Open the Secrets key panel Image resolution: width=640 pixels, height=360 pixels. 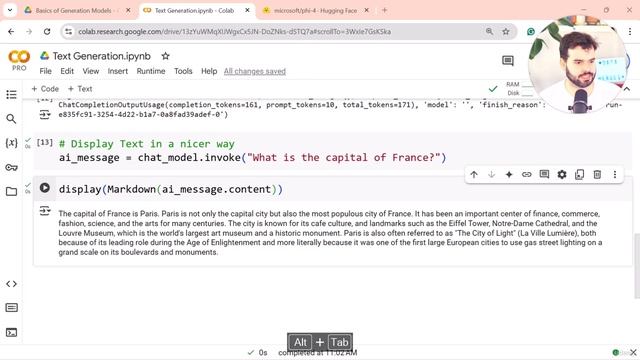11,167
